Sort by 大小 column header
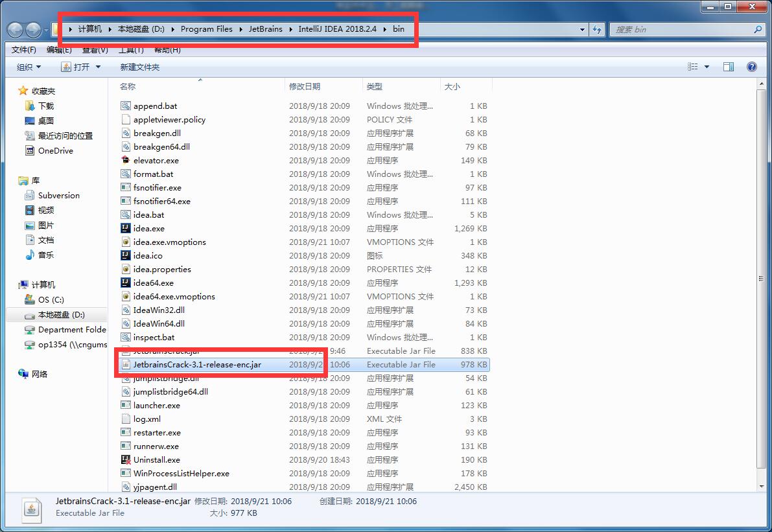 coord(466,86)
